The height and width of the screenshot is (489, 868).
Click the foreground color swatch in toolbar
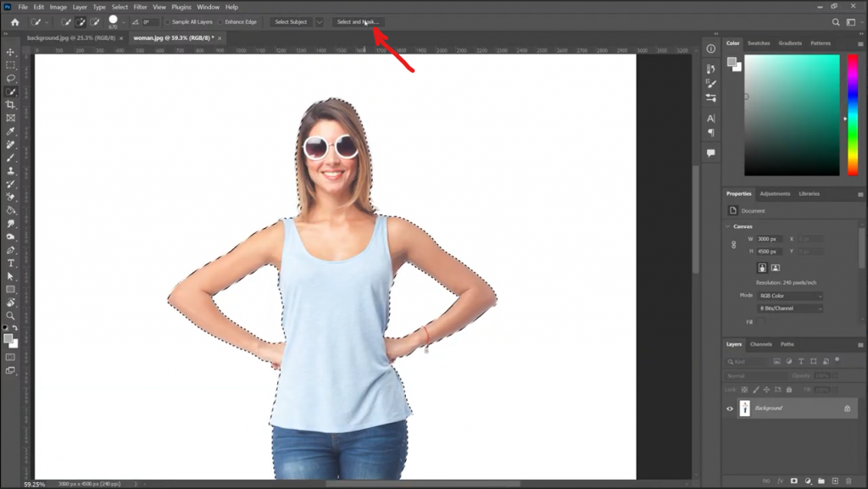click(8, 338)
